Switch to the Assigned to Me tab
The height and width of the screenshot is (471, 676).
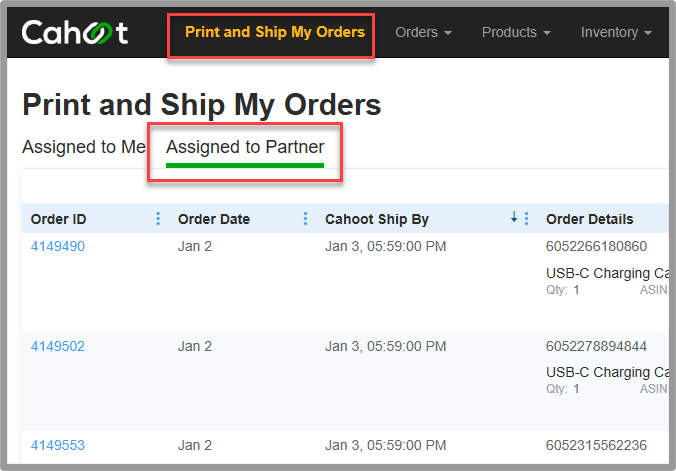click(84, 147)
